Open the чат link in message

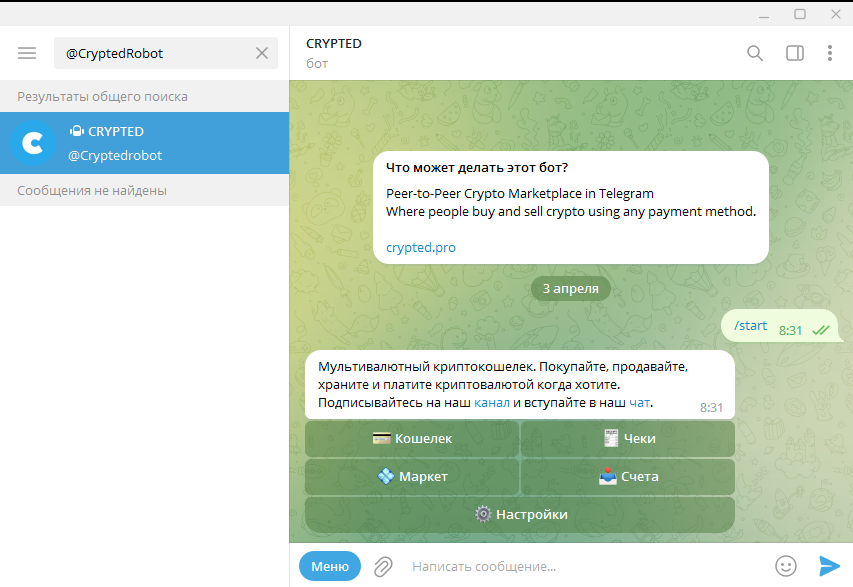(639, 402)
